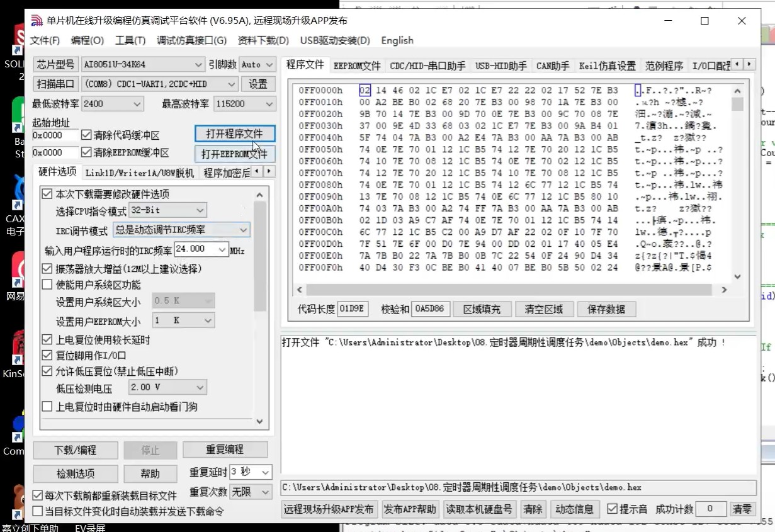Switch to the USB-HID助手 tab
775x532 pixels.
(x=501, y=65)
